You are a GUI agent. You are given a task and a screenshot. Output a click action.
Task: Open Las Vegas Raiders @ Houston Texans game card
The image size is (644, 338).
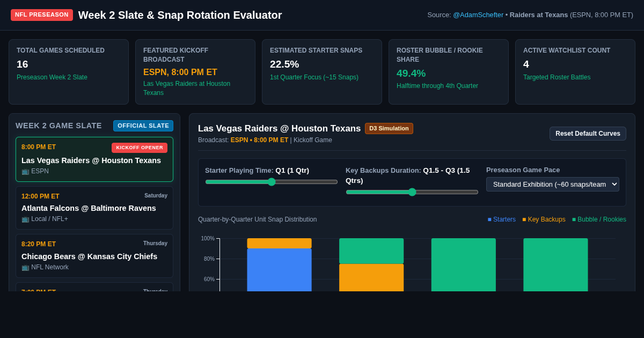[x=94, y=159]
